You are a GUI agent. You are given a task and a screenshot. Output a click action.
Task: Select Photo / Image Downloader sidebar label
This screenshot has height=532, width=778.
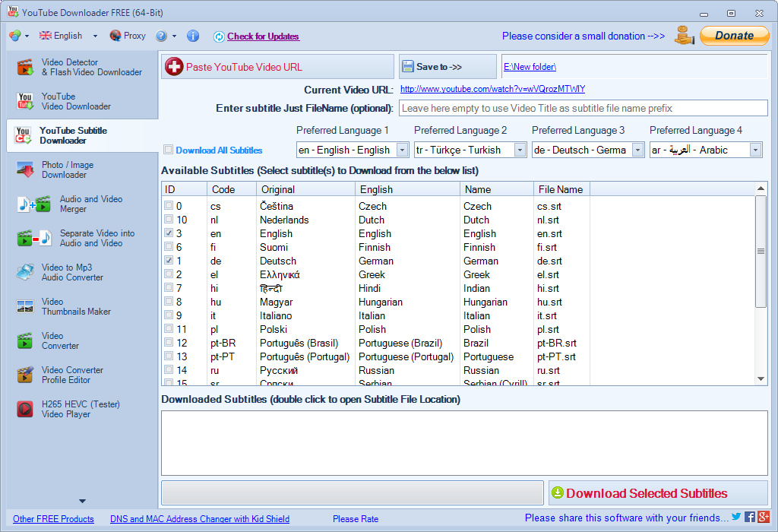(x=68, y=169)
